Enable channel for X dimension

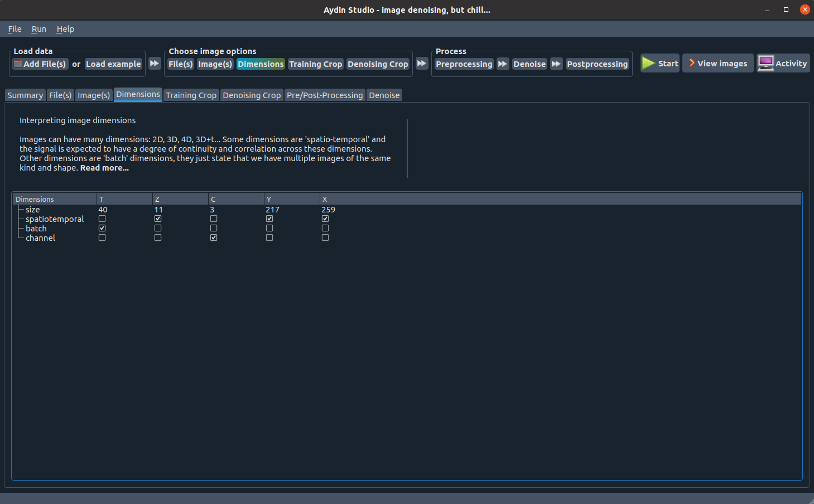[325, 238]
